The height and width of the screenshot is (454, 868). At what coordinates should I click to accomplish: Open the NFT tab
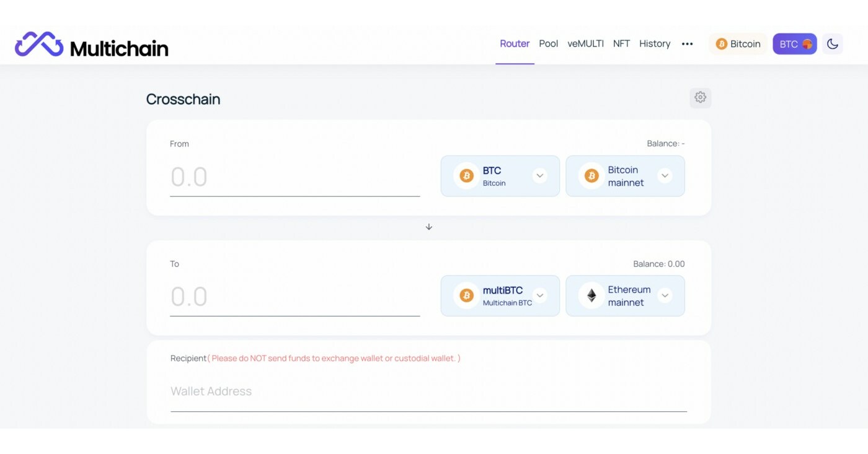pyautogui.click(x=621, y=44)
